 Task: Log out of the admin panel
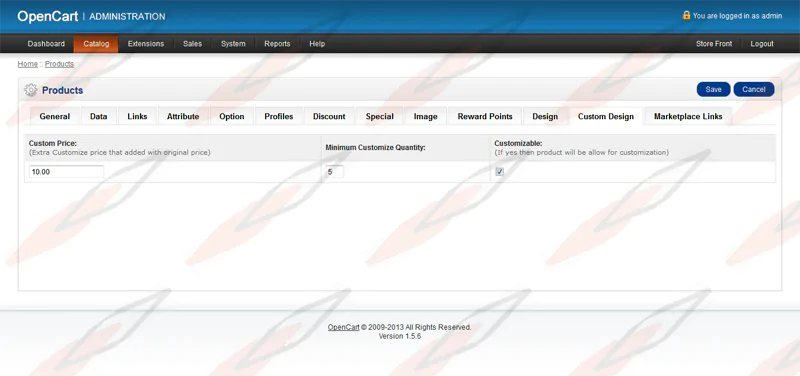pyautogui.click(x=762, y=44)
